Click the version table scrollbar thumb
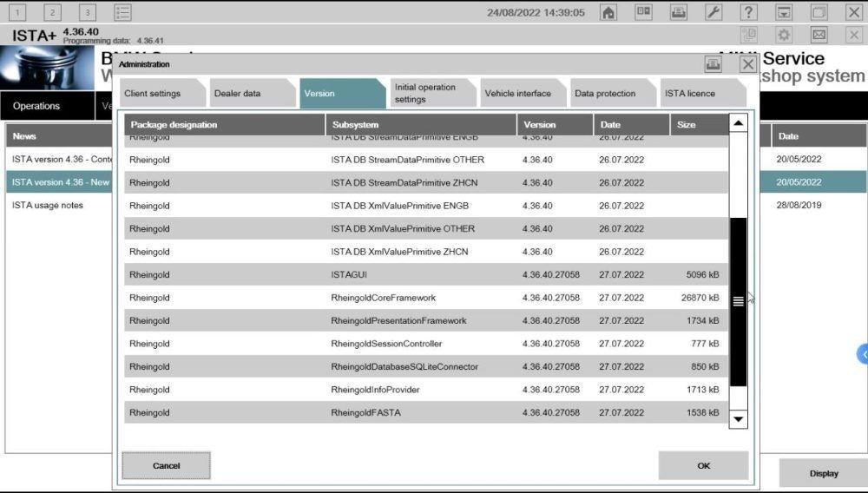Viewport: 868px width, 493px height. click(738, 301)
